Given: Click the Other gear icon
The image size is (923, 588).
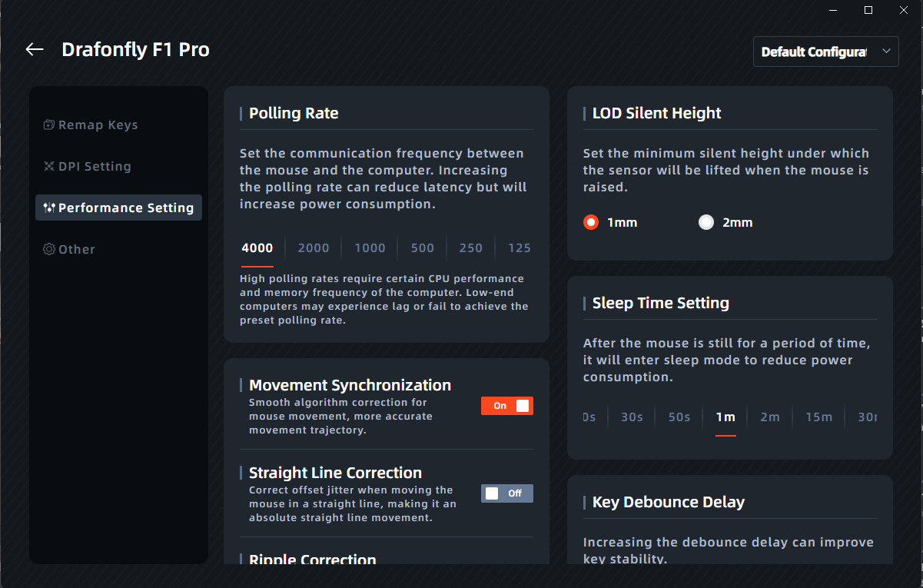Looking at the screenshot, I should 49,250.
